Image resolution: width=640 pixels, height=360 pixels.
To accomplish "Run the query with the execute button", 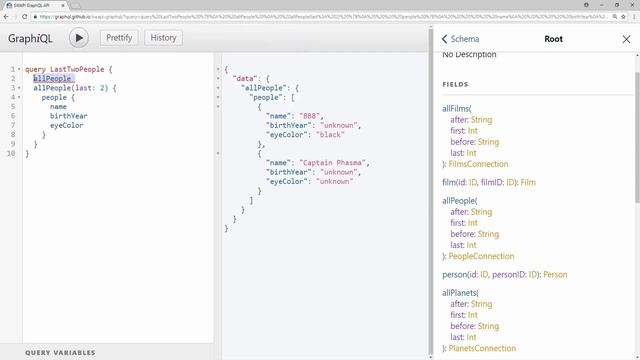I will [78, 38].
